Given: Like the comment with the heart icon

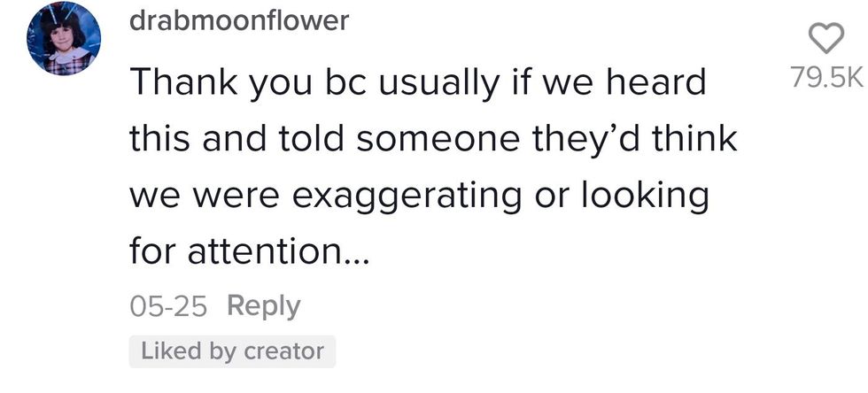Looking at the screenshot, I should click(825, 38).
